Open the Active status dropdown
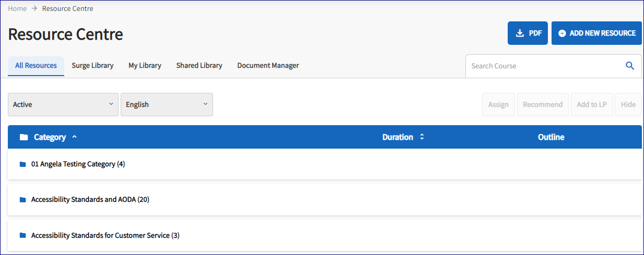Screen dimensions: 644x255 click(x=63, y=104)
